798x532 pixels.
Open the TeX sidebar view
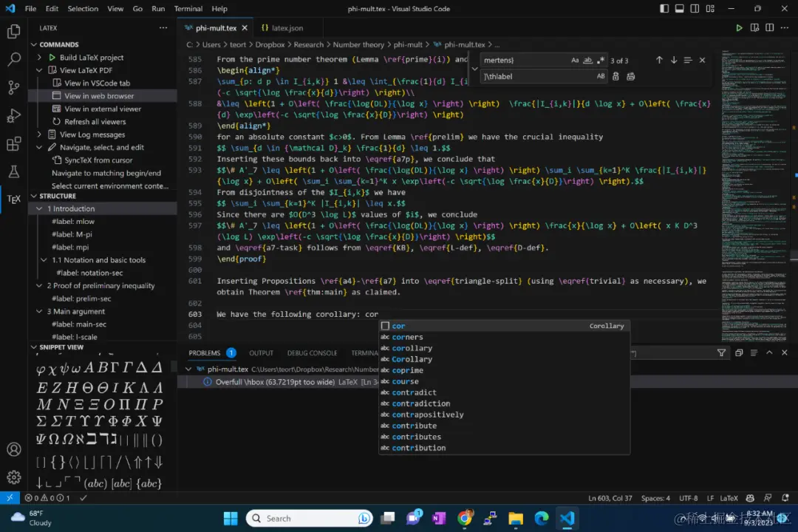14,199
